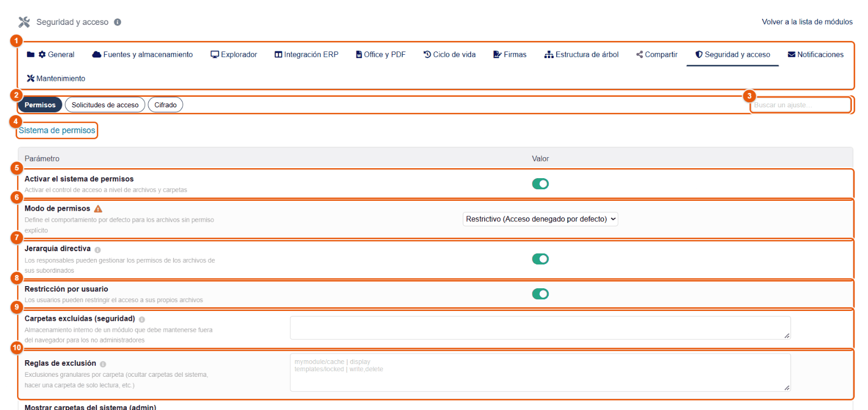868x410 pixels.
Task: Switch to the Seguridad y acceso tab
Action: pyautogui.click(x=732, y=54)
